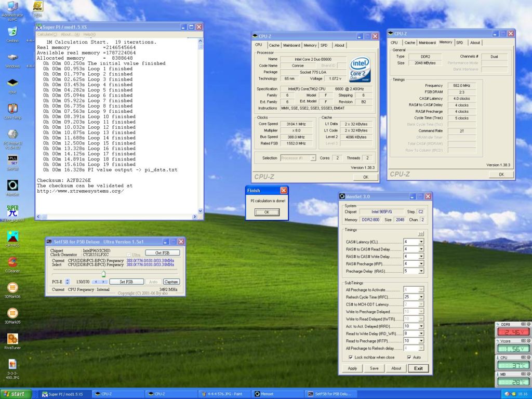The height and width of the screenshot is (399, 532).
Task: Open Cestino recycle bin desktop icon
Action: pos(12,35)
